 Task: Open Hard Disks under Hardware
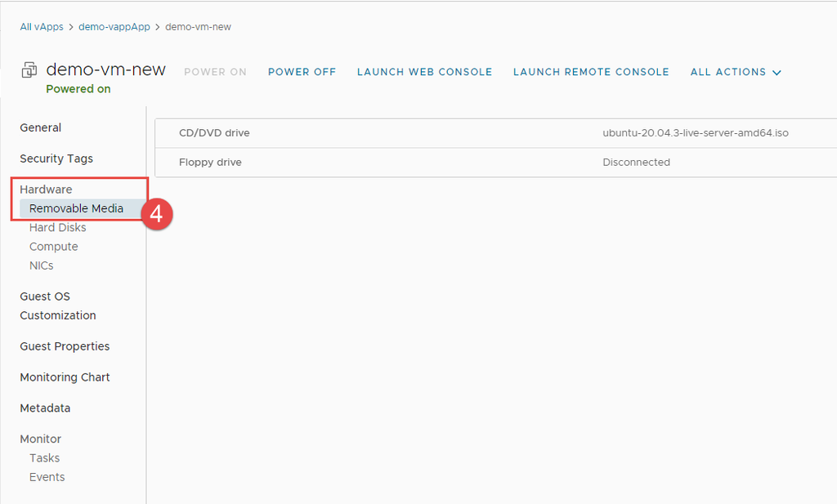point(57,228)
